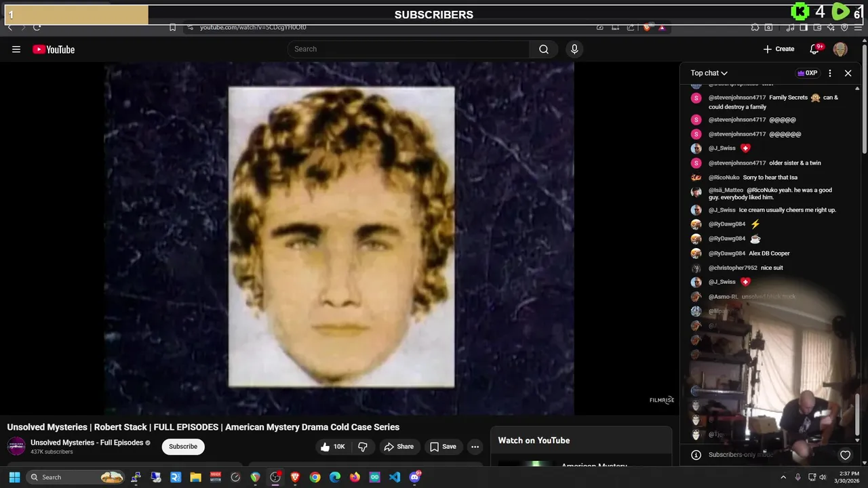
Task: Open Firefox from the taskbar
Action: coord(355,477)
